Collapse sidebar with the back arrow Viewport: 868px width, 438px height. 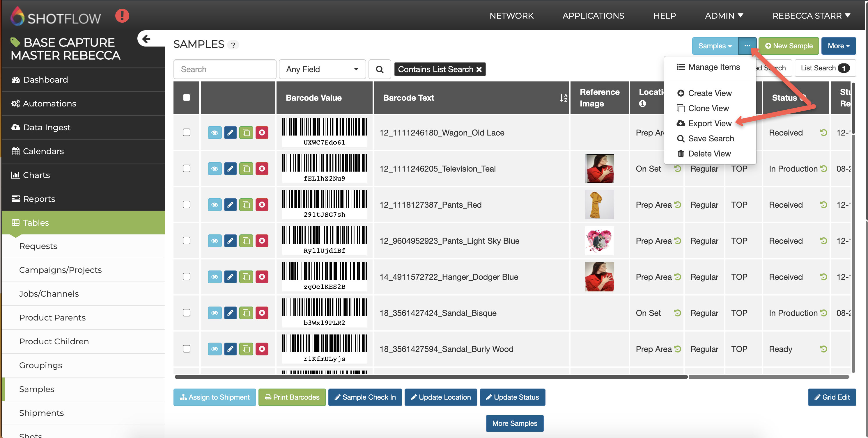click(146, 39)
